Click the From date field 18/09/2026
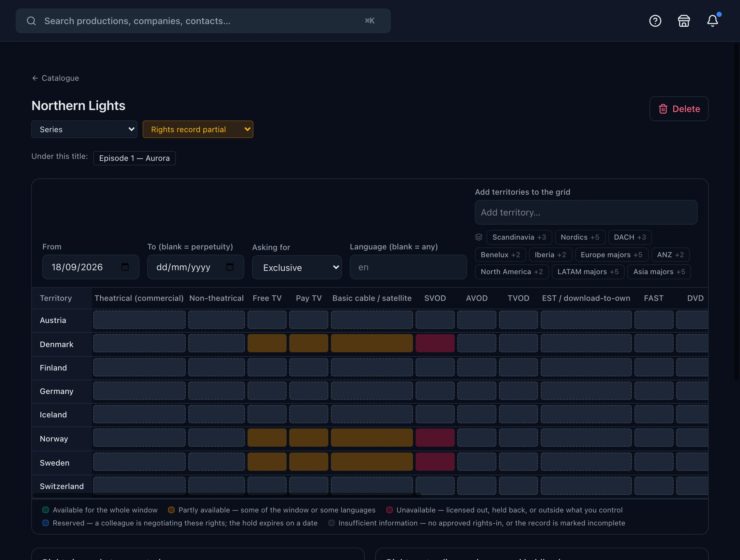The image size is (740, 560). 91,267
